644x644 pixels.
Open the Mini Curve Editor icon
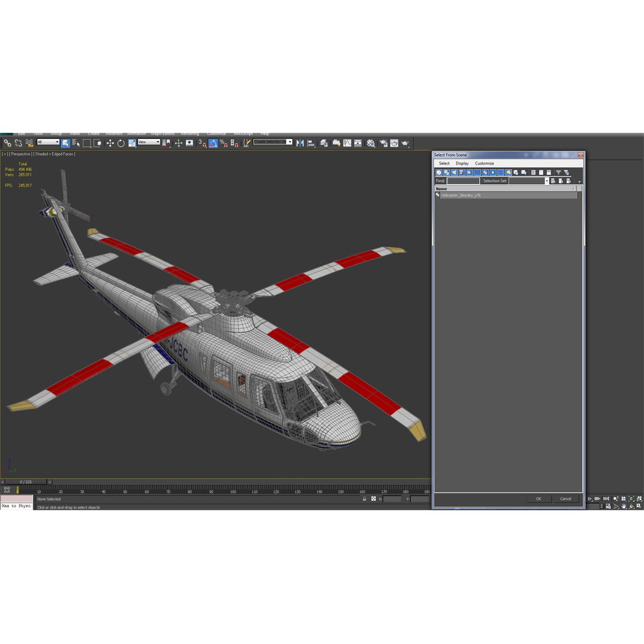[x=7, y=490]
